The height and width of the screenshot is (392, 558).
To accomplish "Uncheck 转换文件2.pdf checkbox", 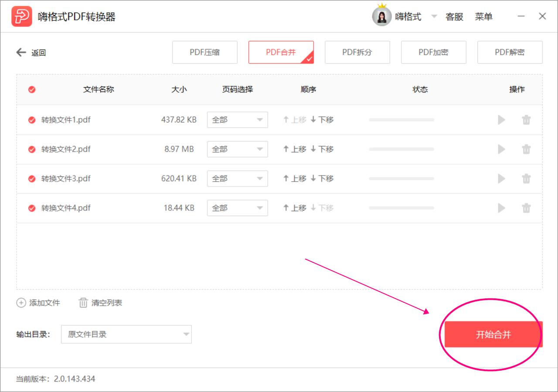I will (32, 149).
